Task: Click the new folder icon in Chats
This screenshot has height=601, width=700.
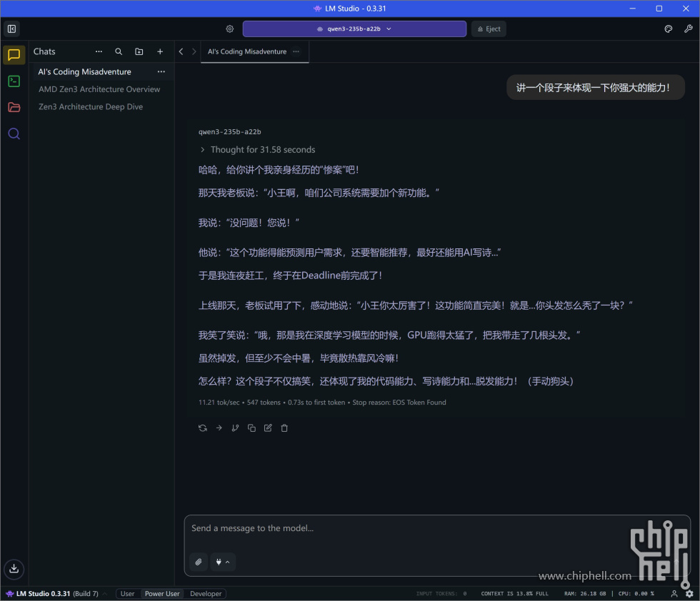Action: (139, 51)
